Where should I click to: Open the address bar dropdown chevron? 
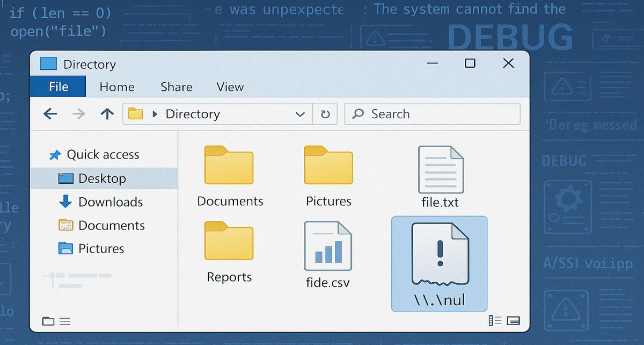301,113
